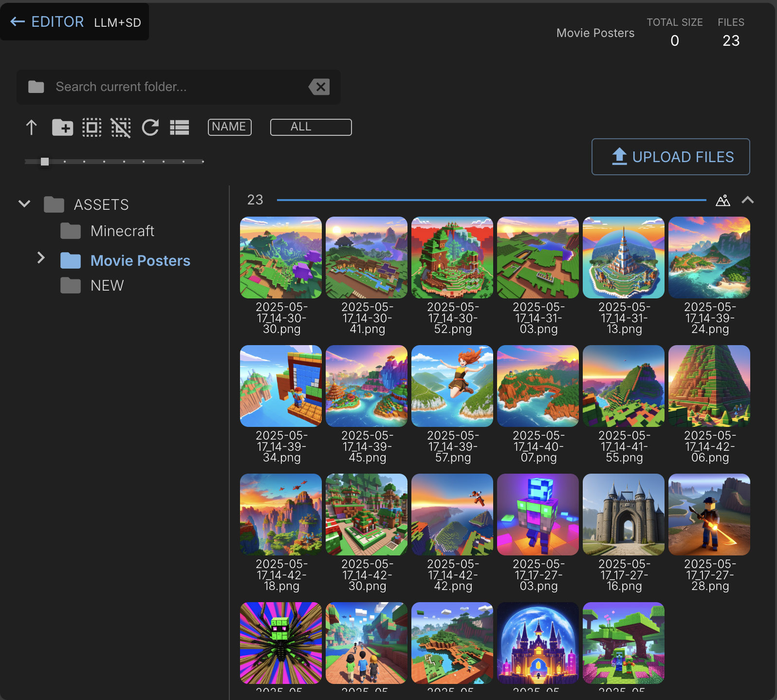Select the castle image 17-27-16.png
Screen dimensions: 777x700
click(624, 515)
